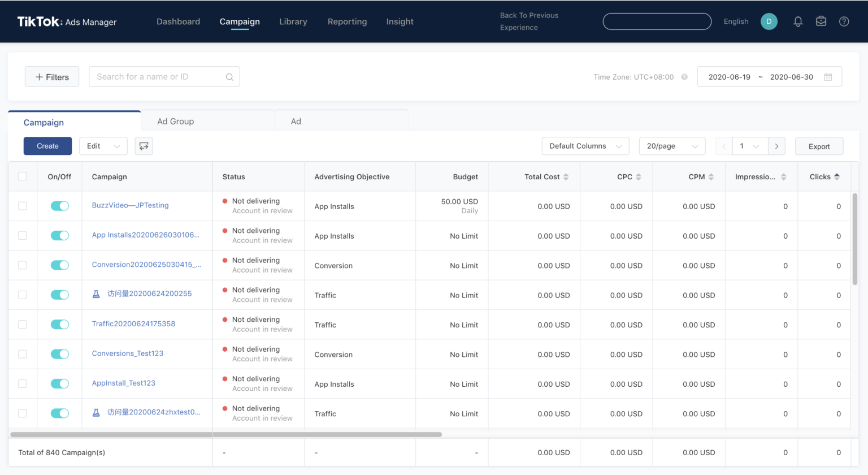The image size is (868, 475).
Task: Click the Export button
Action: (x=819, y=146)
